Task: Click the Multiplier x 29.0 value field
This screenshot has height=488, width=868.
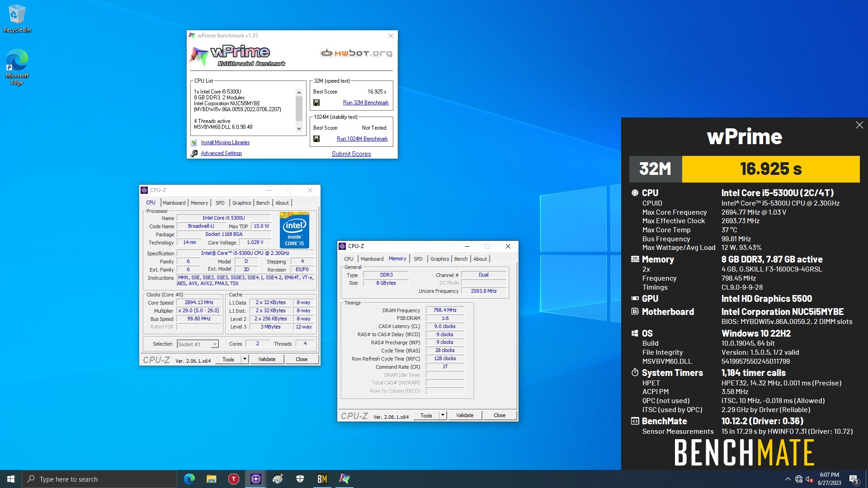Action: click(x=199, y=310)
